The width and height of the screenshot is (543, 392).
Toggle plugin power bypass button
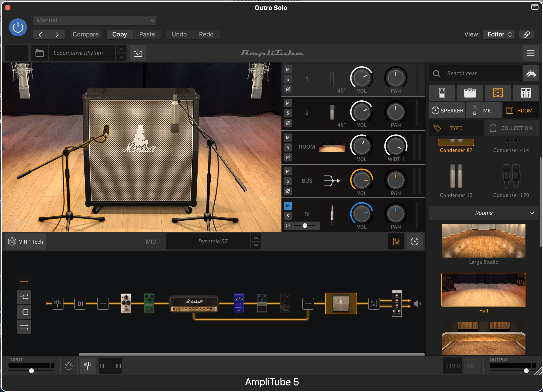point(18,27)
